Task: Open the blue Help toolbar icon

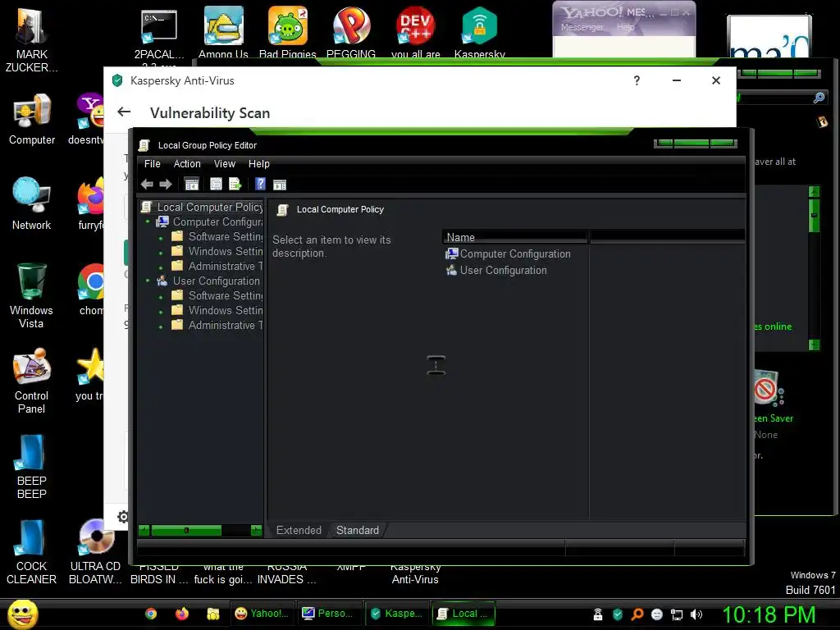Action: (x=260, y=185)
